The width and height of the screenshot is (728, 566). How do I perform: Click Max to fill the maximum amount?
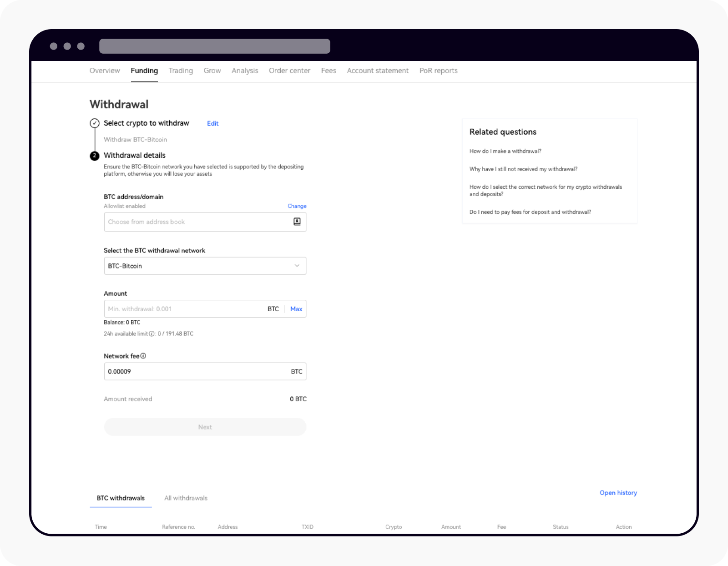click(x=296, y=309)
